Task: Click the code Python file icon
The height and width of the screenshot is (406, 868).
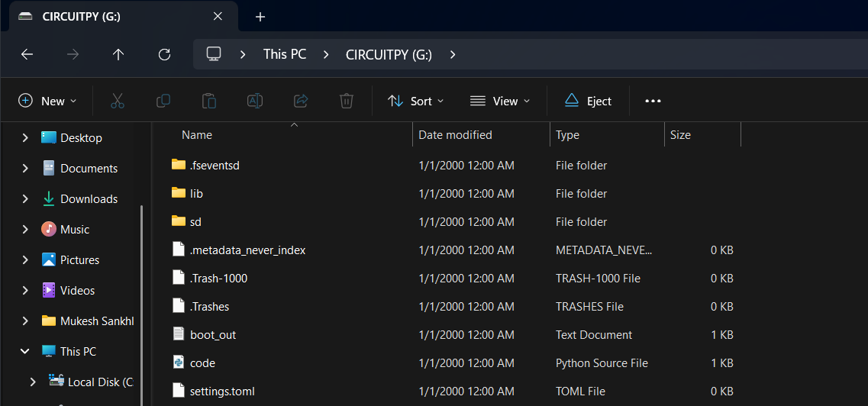Action: [178, 362]
